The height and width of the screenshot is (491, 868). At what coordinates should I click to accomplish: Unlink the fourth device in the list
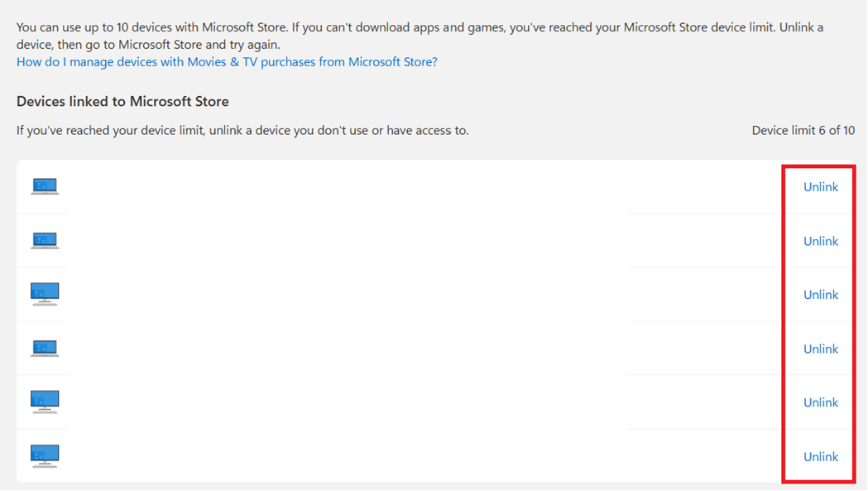pyautogui.click(x=820, y=349)
